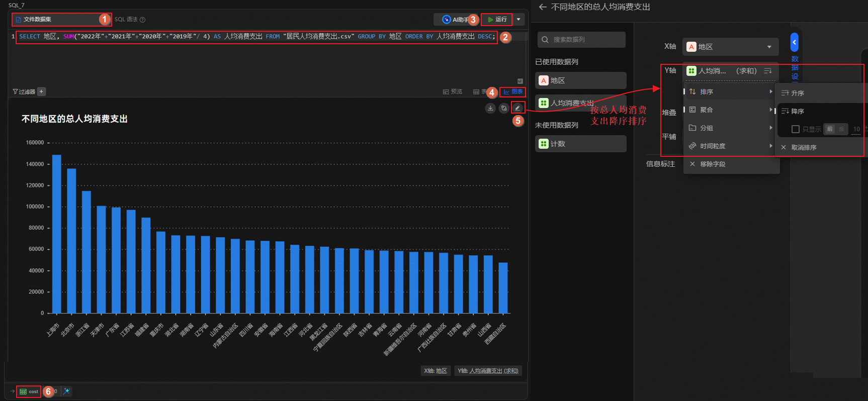
Task: Click 移除字段 to remove the field
Action: 731,164
